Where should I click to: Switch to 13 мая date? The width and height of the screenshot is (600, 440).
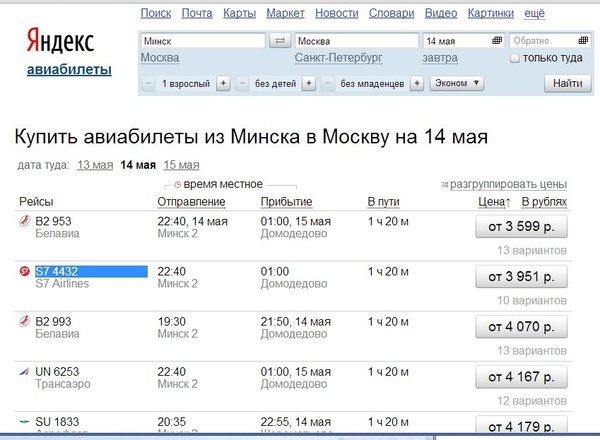95,165
